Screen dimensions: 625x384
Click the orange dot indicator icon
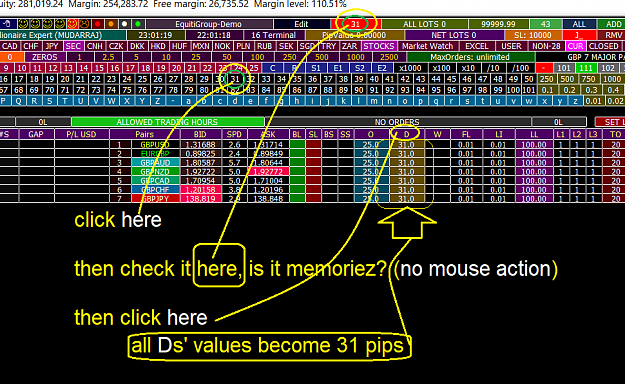(x=111, y=24)
